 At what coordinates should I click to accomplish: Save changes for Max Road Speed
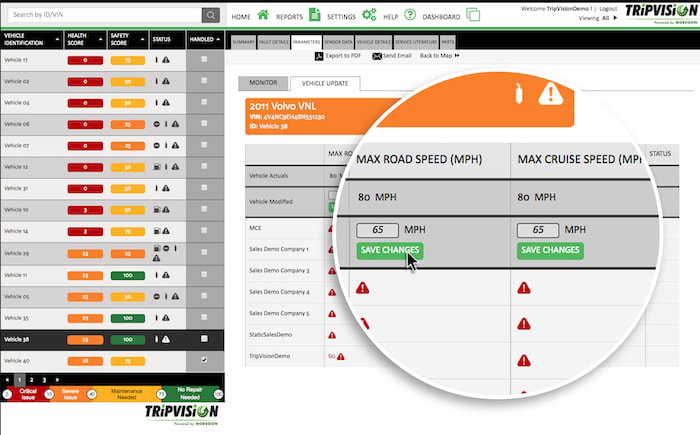pyautogui.click(x=389, y=250)
